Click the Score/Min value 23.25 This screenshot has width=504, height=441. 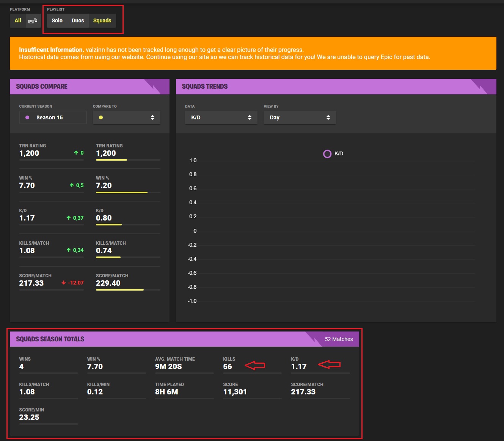tap(29, 417)
